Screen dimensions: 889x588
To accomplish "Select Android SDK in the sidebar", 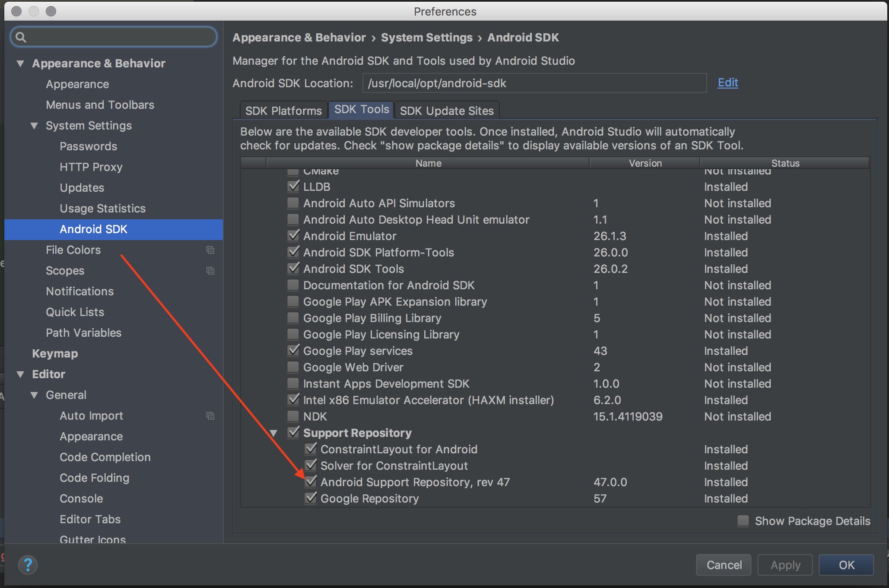I will coord(114,229).
